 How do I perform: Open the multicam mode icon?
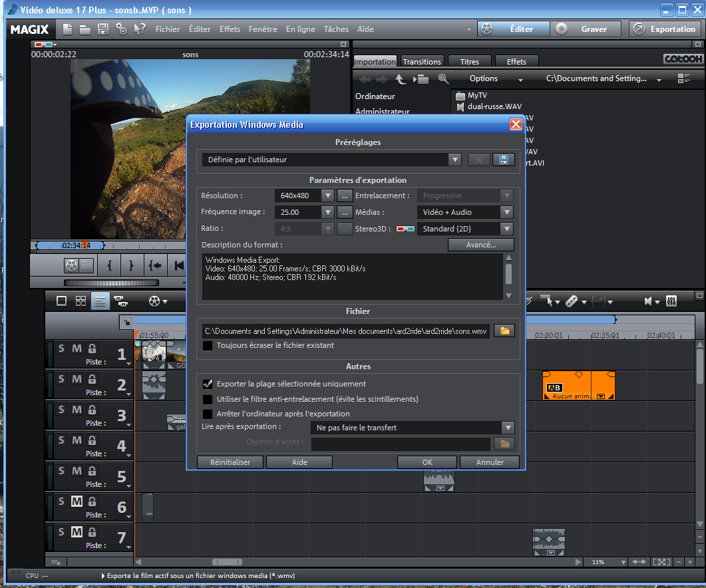[120, 301]
